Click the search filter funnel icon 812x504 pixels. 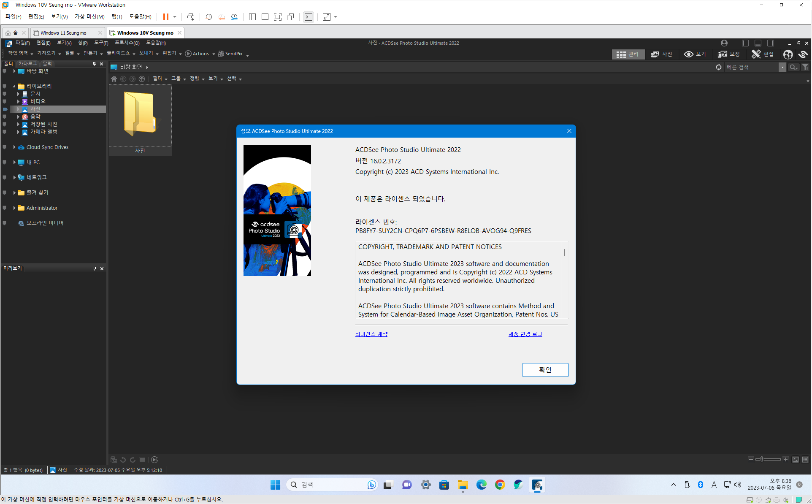pyautogui.click(x=805, y=67)
